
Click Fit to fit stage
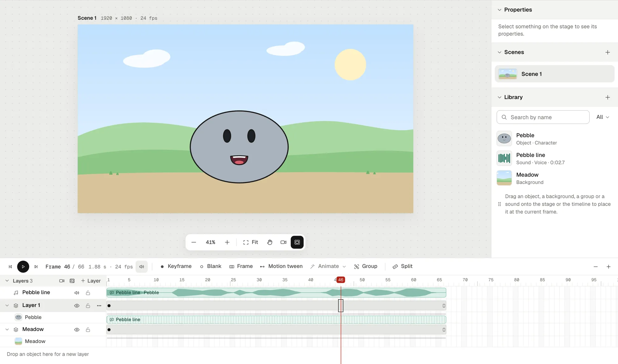(251, 242)
